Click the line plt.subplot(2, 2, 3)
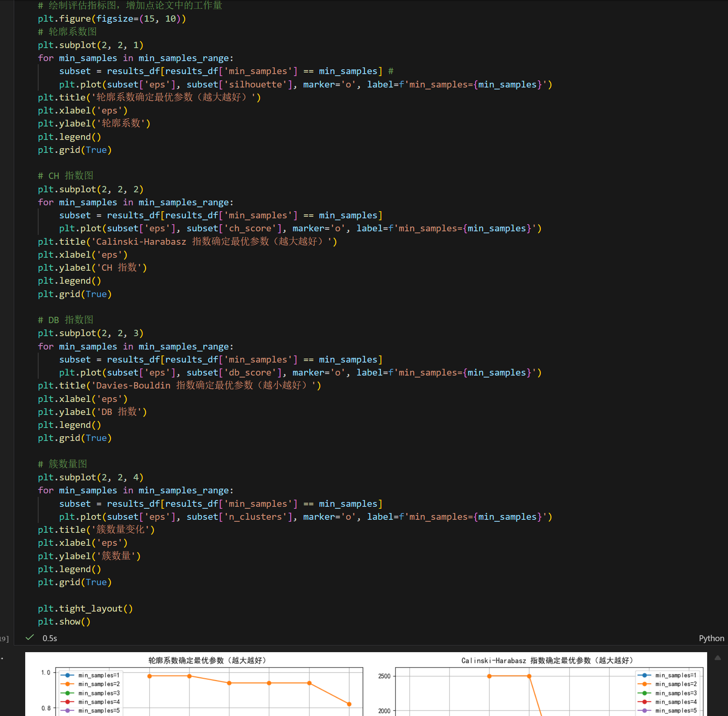 91,333
